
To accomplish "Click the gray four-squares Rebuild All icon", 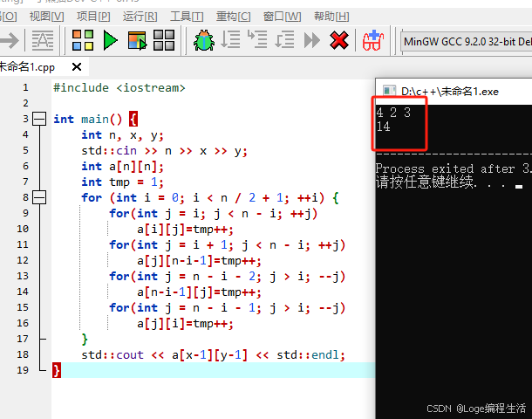I will (164, 40).
